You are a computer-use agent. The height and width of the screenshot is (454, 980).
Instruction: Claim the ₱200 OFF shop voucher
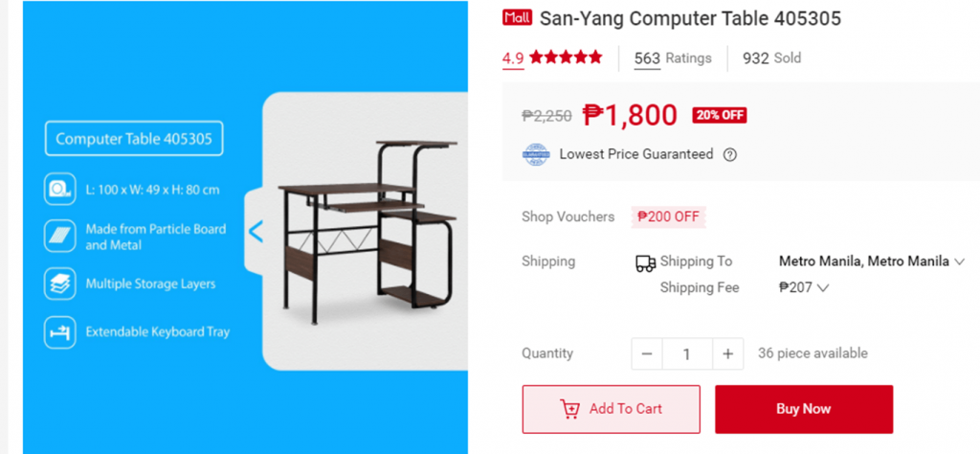tap(668, 216)
